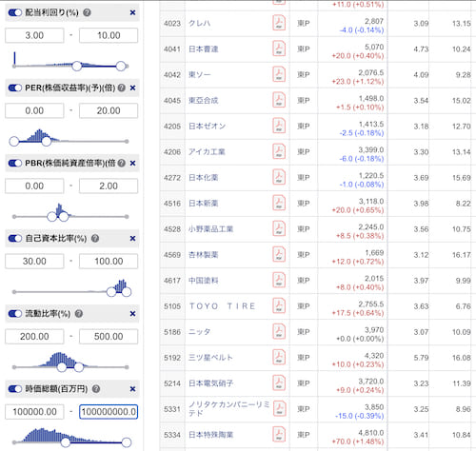Click help icon next to 自己資本比率(%)
This screenshot has height=451, width=476.
[x=95, y=238]
